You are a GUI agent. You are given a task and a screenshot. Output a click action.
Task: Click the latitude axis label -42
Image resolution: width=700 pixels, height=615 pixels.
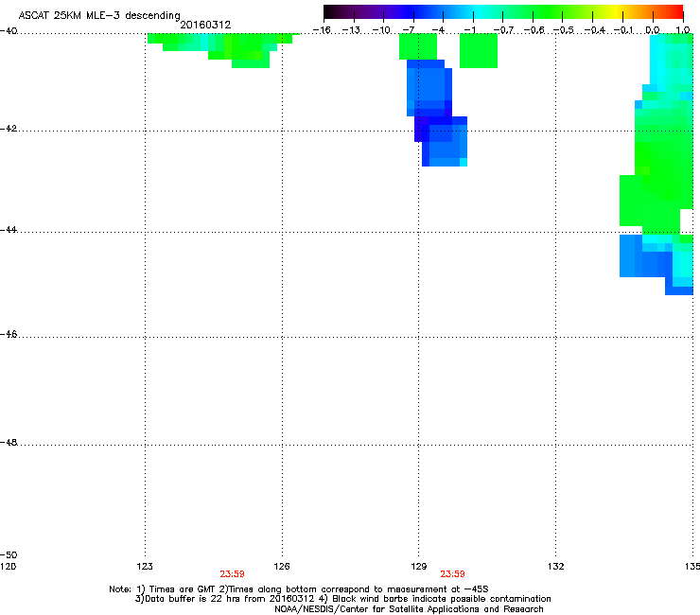[9, 128]
